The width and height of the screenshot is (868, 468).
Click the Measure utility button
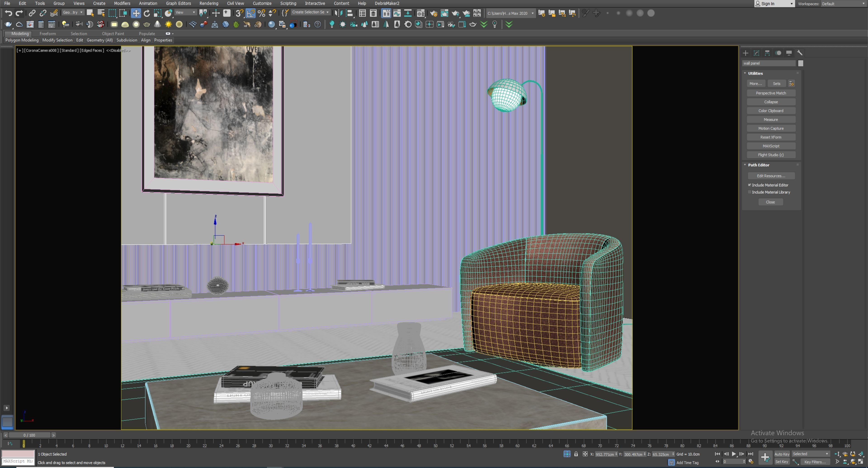771,120
